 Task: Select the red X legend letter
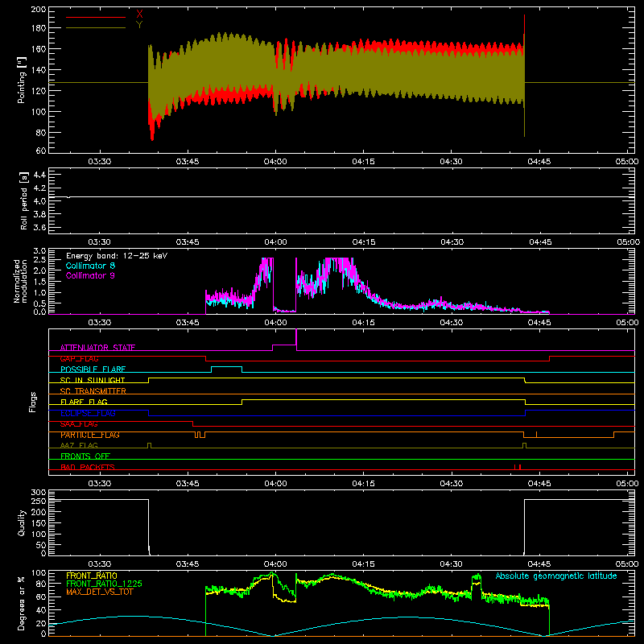[139, 14]
